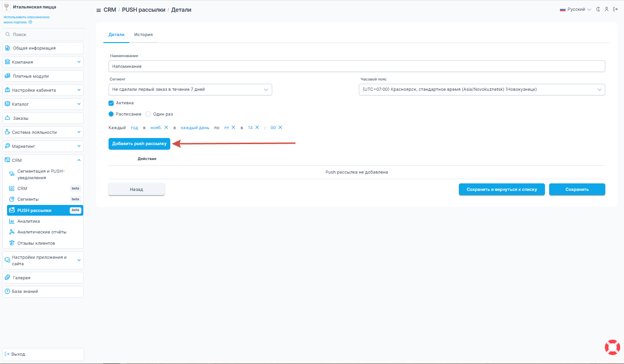The height and width of the screenshot is (364, 624).
Task: Clear the minutes value 00 with its X
Action: pos(280,128)
